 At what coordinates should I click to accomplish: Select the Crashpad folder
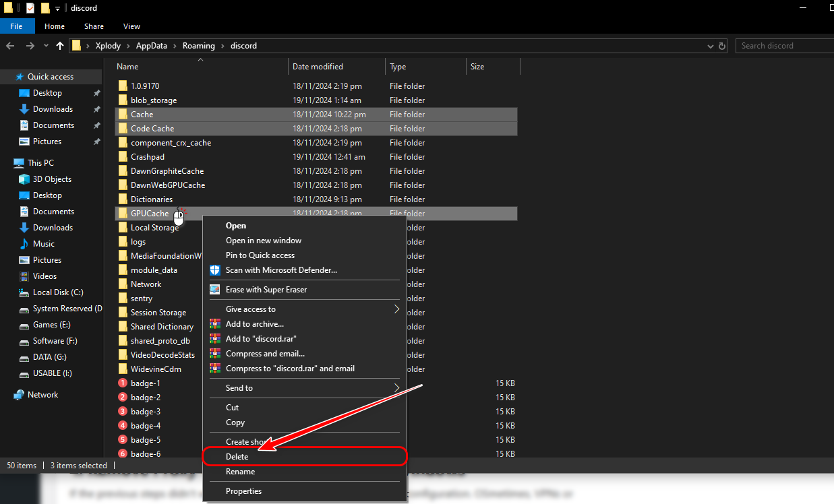(148, 157)
